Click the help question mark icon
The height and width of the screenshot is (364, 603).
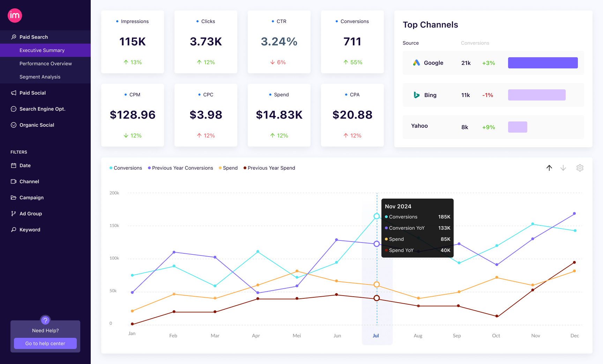[x=45, y=320]
